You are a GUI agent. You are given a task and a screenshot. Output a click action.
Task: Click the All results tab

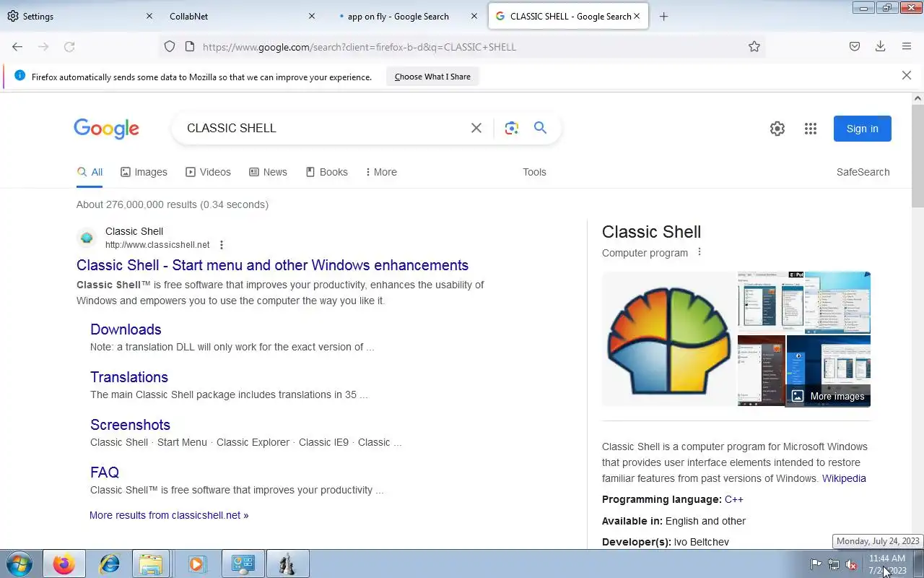90,172
